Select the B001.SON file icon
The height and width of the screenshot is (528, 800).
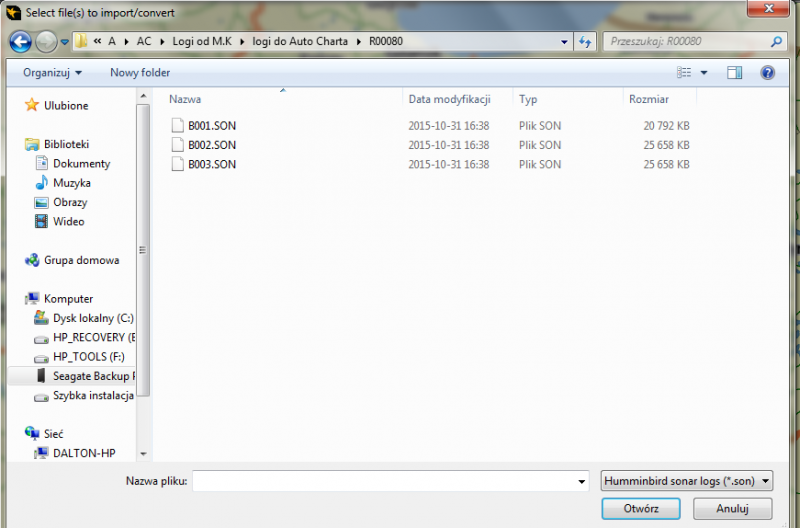pos(178,125)
